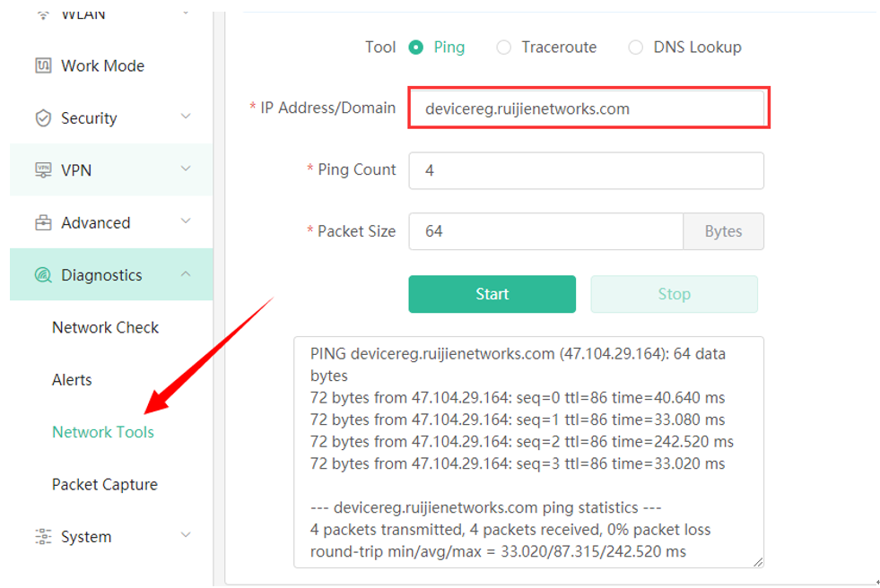
Task: Click the Diagnostics menu label
Action: point(101,275)
